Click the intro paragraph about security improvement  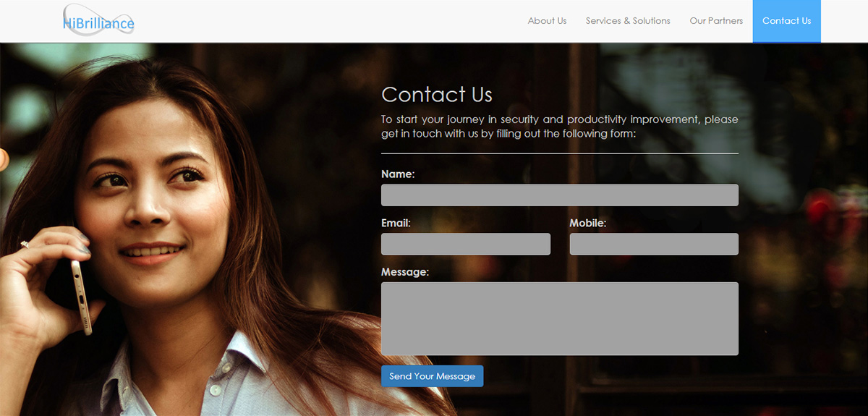pyautogui.click(x=560, y=126)
